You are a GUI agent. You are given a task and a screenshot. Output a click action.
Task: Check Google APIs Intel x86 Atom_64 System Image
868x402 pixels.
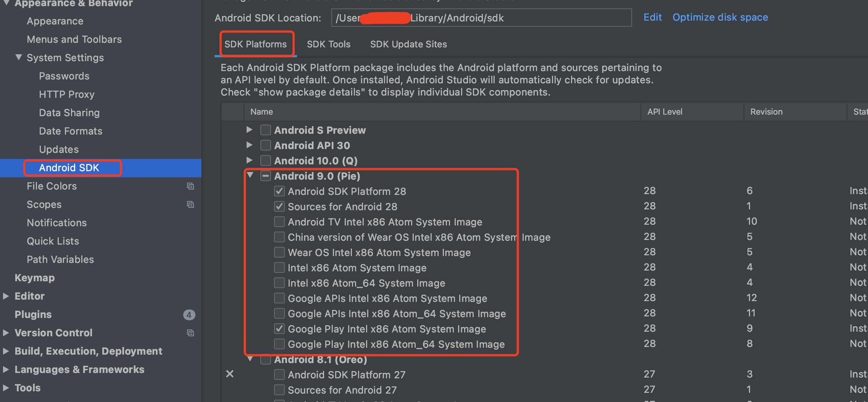[279, 313]
